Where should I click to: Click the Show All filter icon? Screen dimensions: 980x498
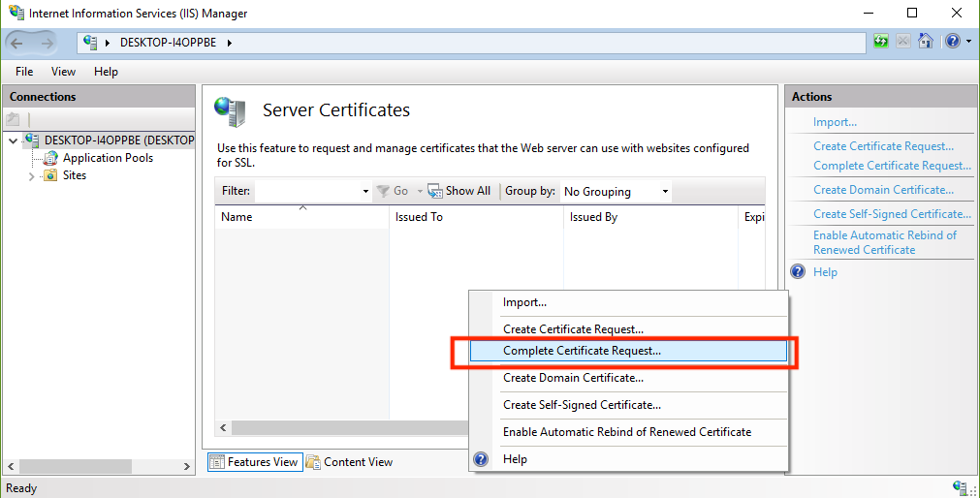(x=435, y=192)
